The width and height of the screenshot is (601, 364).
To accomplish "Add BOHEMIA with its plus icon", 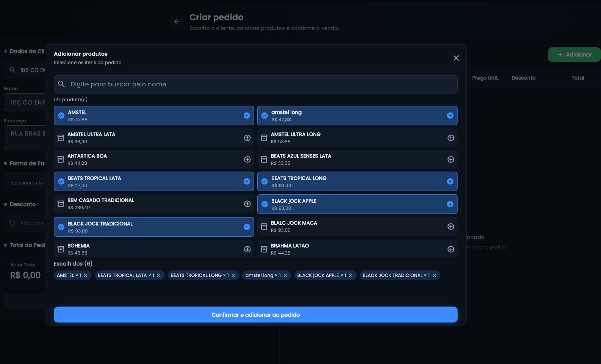I will 247,249.
